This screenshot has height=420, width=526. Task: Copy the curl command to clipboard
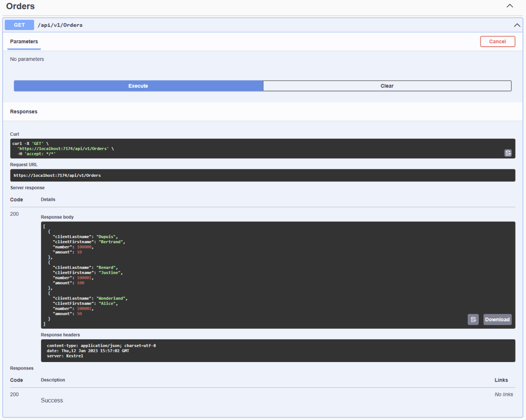pyautogui.click(x=508, y=153)
